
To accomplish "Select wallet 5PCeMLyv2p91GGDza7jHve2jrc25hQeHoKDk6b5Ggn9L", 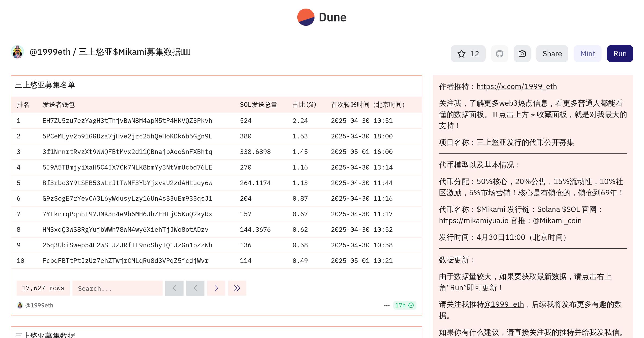I will tap(127, 136).
